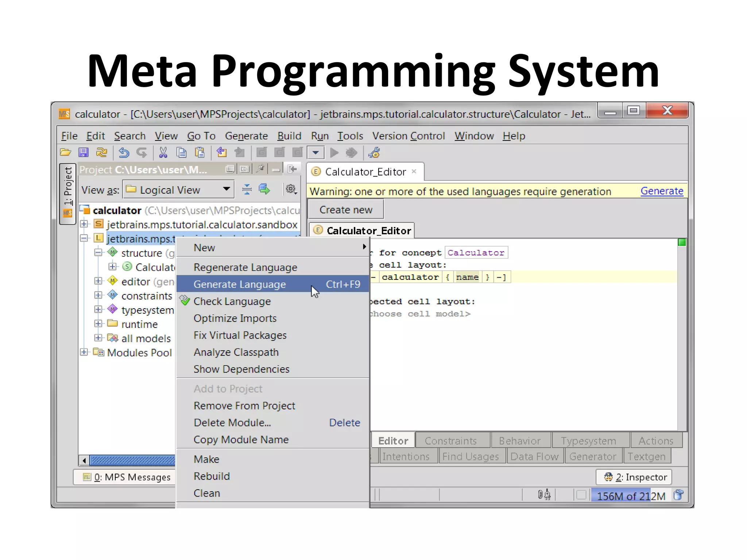
Task: Close the Calculator_Editor tab
Action: click(414, 171)
